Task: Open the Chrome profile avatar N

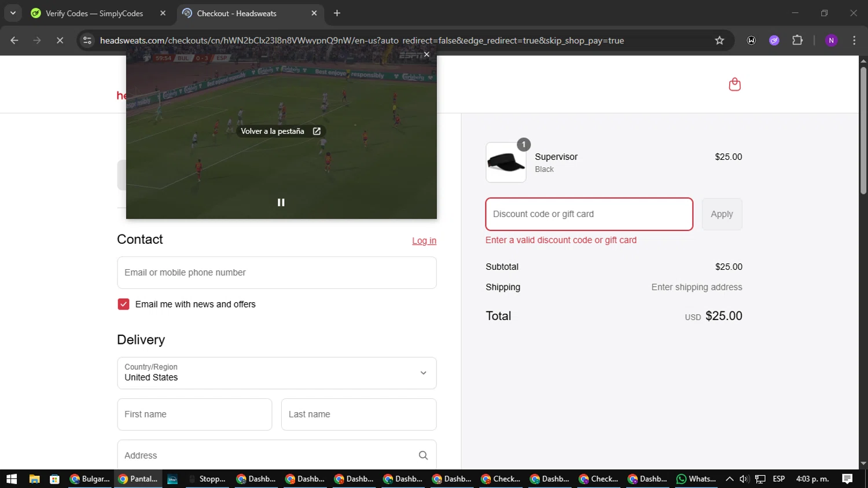Action: pyautogui.click(x=831, y=41)
